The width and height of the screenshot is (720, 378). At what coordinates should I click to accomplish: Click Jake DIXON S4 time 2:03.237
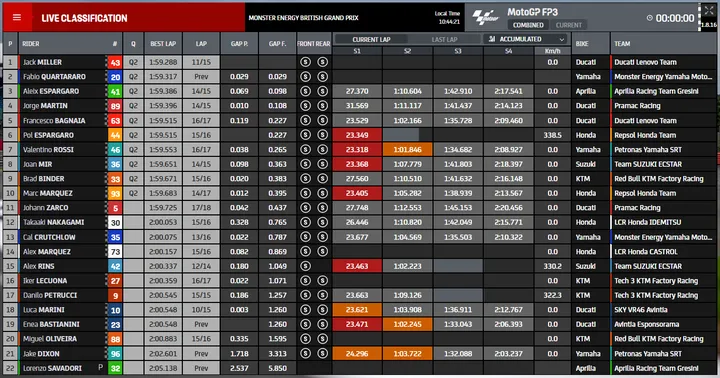coord(508,354)
